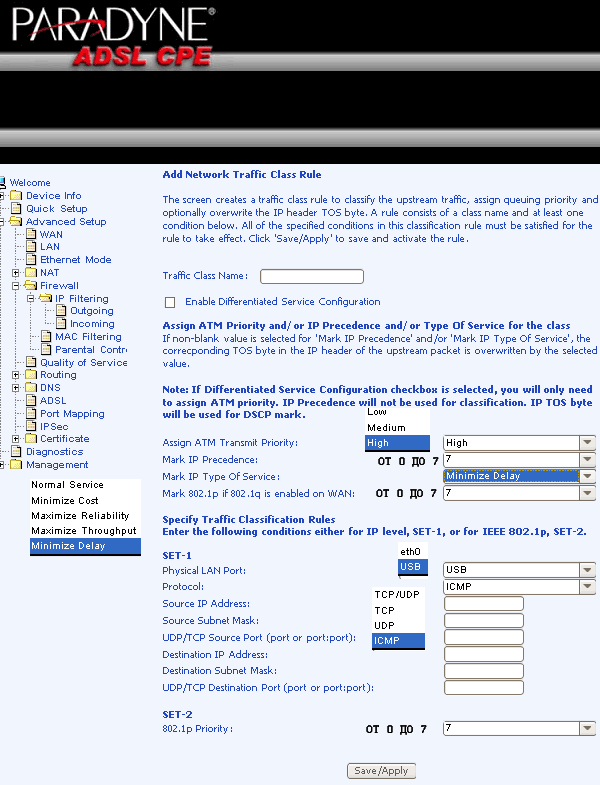
Task: Click the Routing folder icon
Action: coord(31,374)
